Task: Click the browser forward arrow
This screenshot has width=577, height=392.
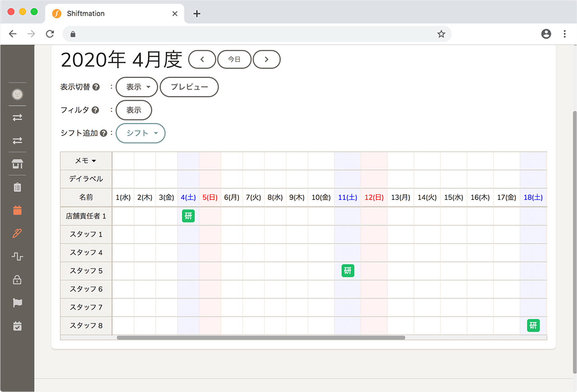Action: (x=31, y=34)
